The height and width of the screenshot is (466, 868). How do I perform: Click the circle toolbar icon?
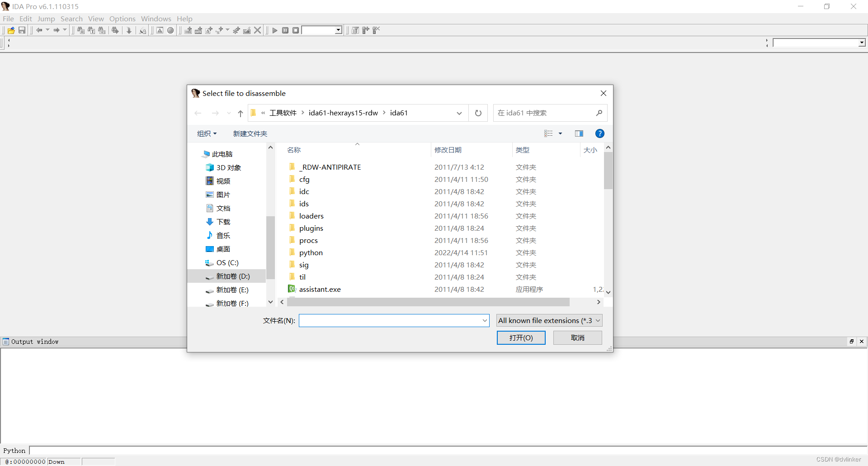[170, 30]
